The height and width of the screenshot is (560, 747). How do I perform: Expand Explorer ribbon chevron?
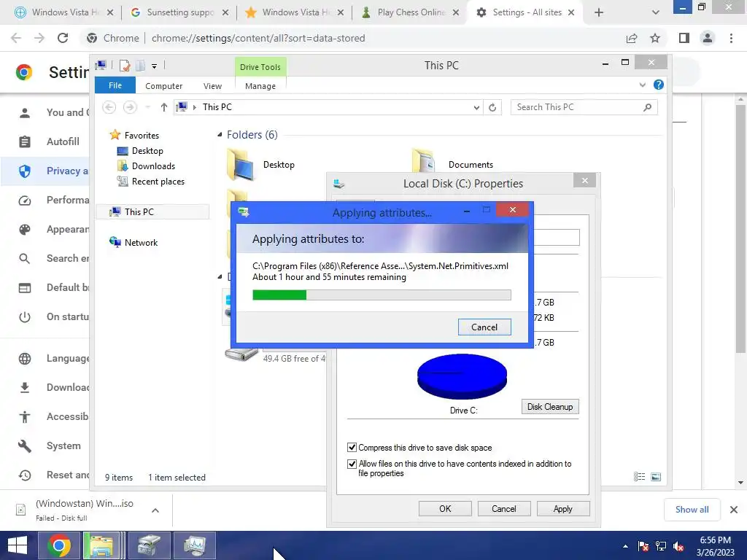click(642, 85)
